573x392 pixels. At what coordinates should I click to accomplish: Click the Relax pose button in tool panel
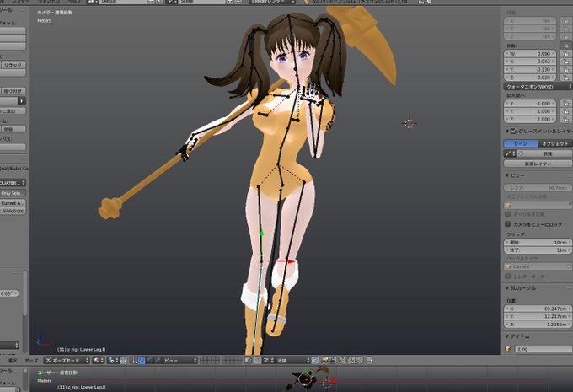coord(13,65)
